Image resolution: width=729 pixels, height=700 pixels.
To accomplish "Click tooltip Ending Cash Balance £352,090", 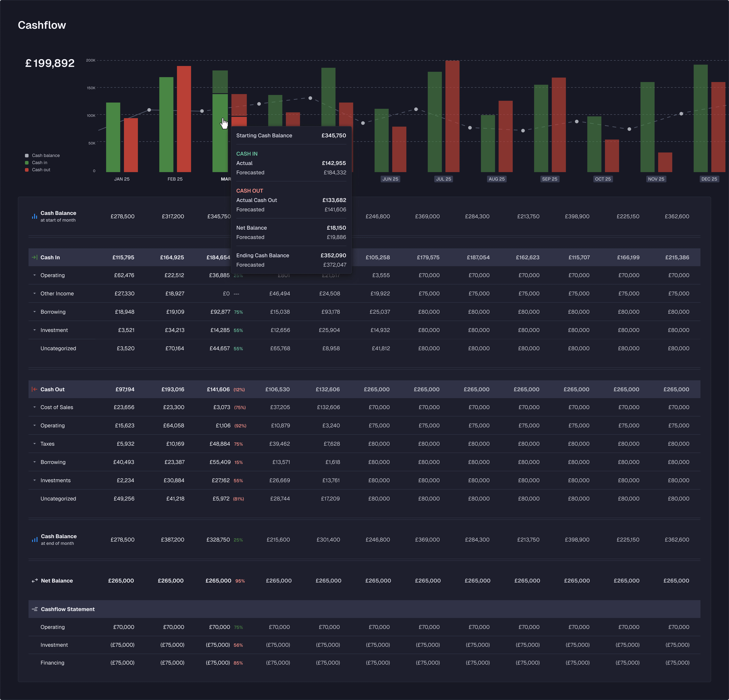I will coord(291,255).
